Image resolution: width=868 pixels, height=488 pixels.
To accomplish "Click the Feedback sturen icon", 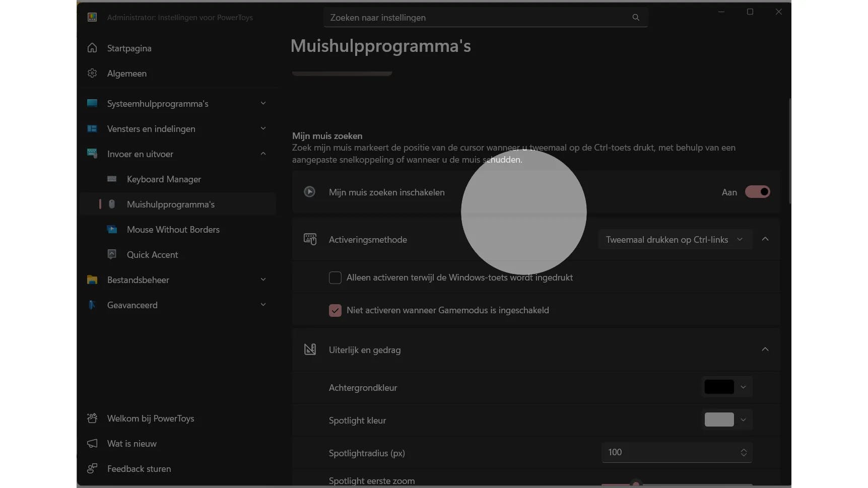I will 92,468.
